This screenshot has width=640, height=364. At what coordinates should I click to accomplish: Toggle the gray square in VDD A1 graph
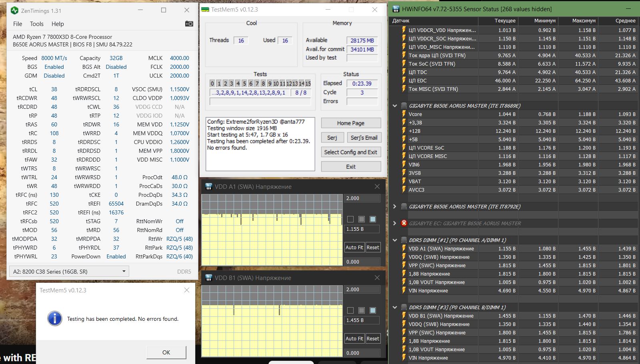tap(362, 219)
